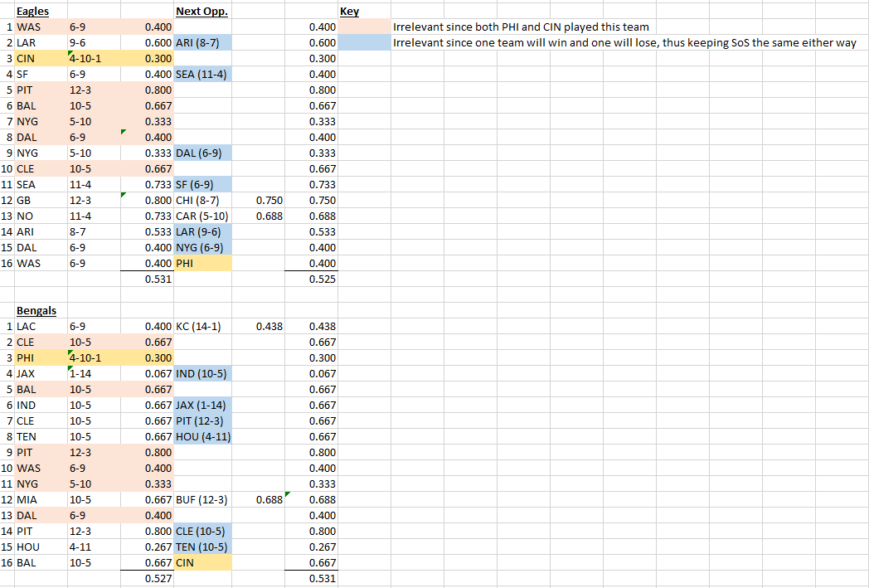Select next opponent cell BUF (12-3)

tap(202, 500)
